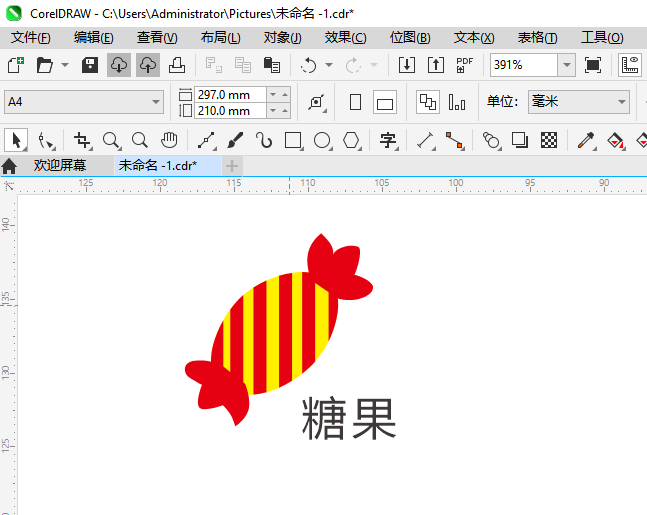
Task: Print the document
Action: tap(177, 65)
